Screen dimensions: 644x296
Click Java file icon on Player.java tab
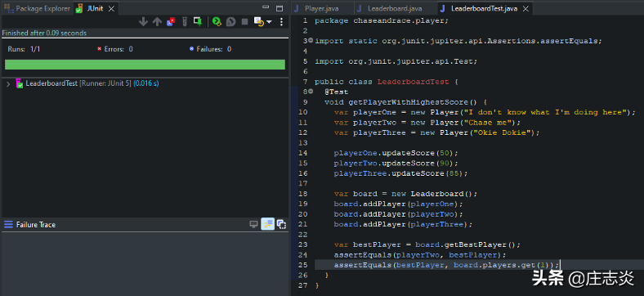[296, 8]
